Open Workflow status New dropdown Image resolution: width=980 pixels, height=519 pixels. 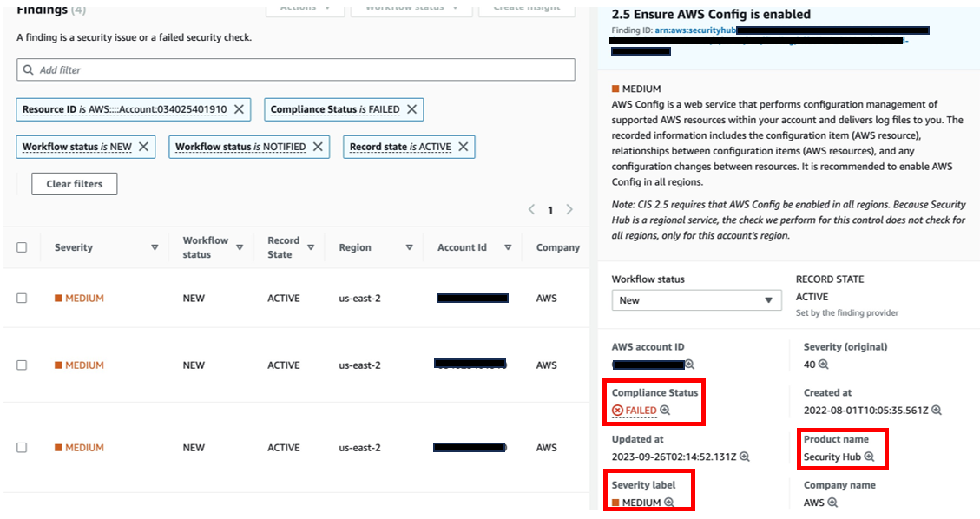tap(697, 300)
